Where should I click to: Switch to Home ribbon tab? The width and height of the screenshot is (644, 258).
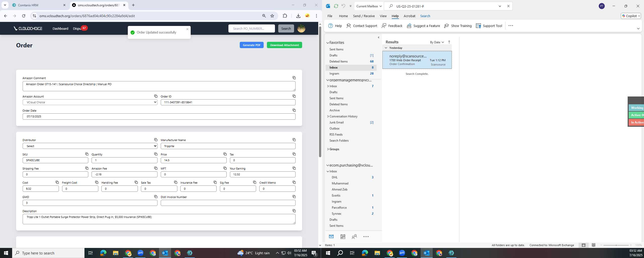point(343,16)
